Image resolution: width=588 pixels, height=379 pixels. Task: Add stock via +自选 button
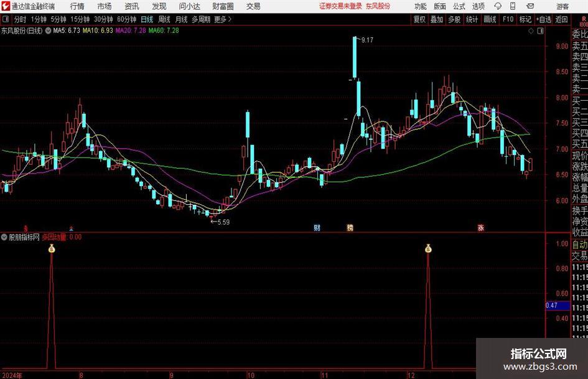[543, 19]
